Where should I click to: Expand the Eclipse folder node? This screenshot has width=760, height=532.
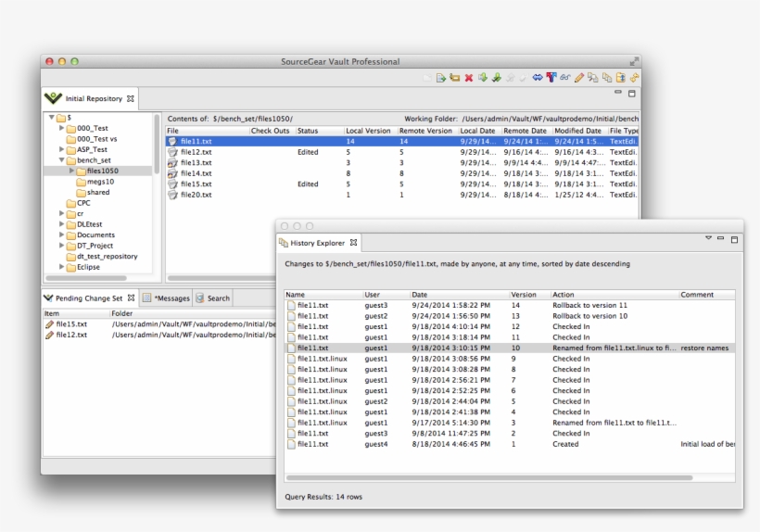(61, 267)
